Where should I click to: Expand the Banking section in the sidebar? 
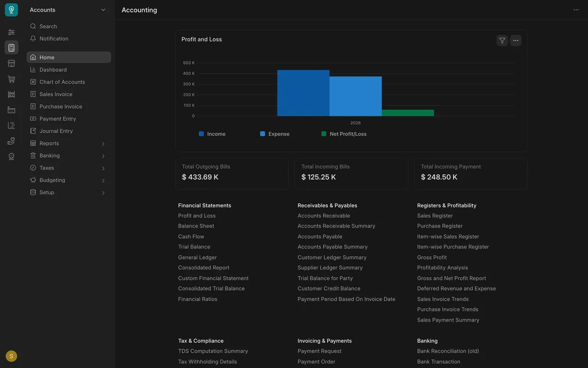point(69,155)
